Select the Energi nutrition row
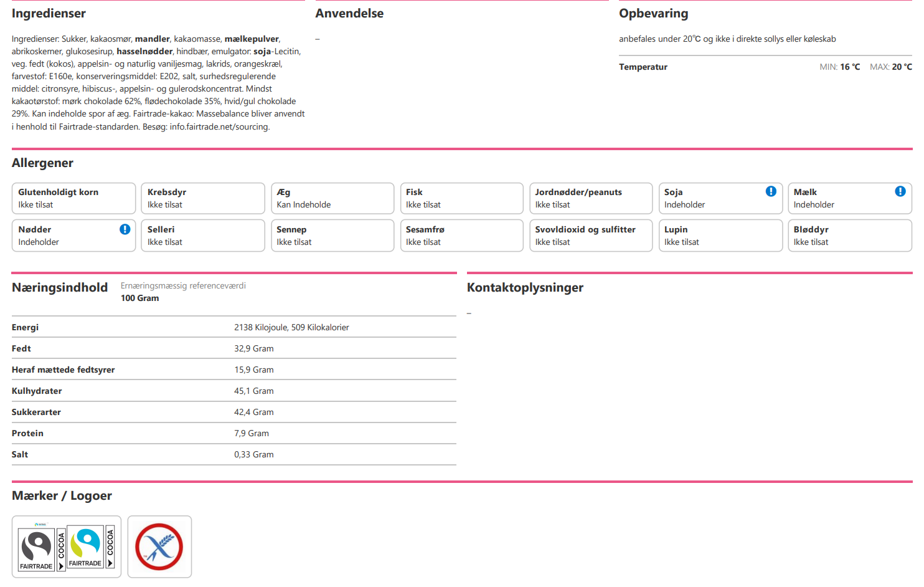This screenshot has height=587, width=924. (x=233, y=327)
